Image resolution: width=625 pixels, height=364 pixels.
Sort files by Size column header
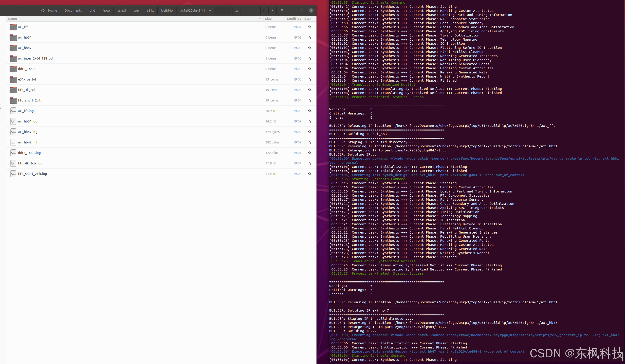click(268, 19)
